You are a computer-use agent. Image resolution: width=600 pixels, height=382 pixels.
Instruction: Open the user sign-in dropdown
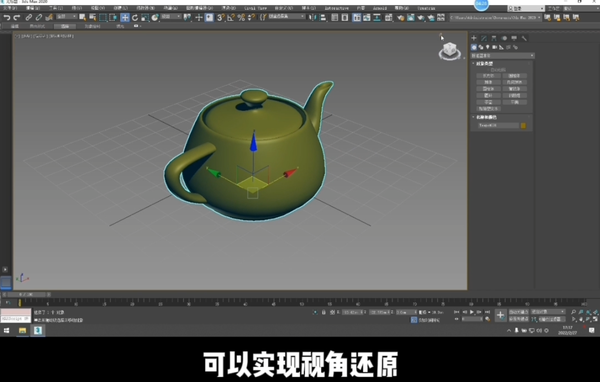(526, 8)
